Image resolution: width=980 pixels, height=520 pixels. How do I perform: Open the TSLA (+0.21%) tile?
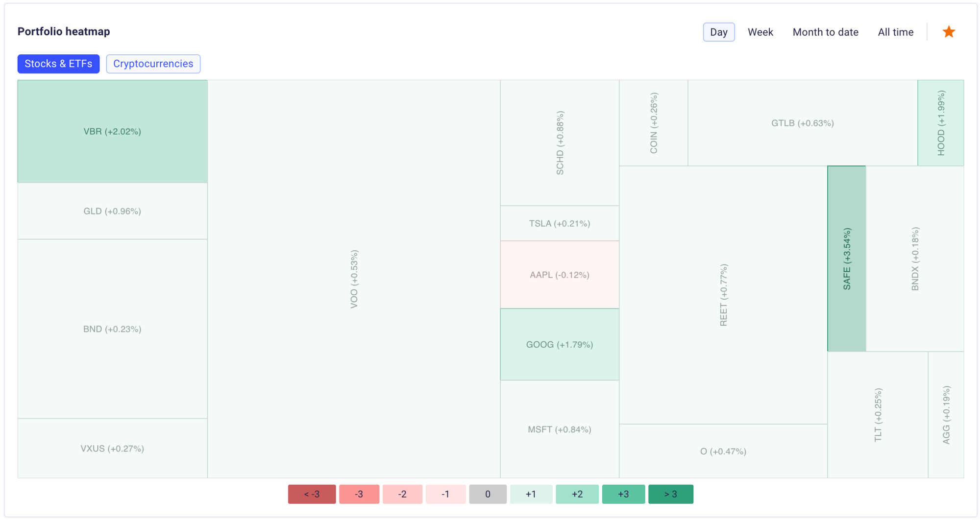click(x=560, y=223)
